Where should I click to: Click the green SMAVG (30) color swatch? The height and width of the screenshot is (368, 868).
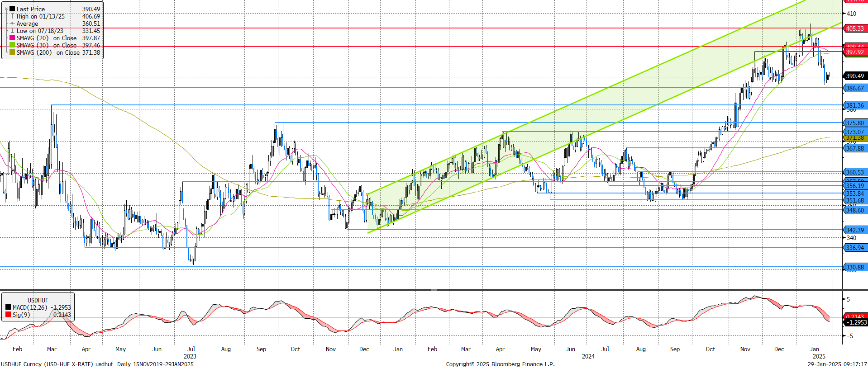tap(12, 45)
